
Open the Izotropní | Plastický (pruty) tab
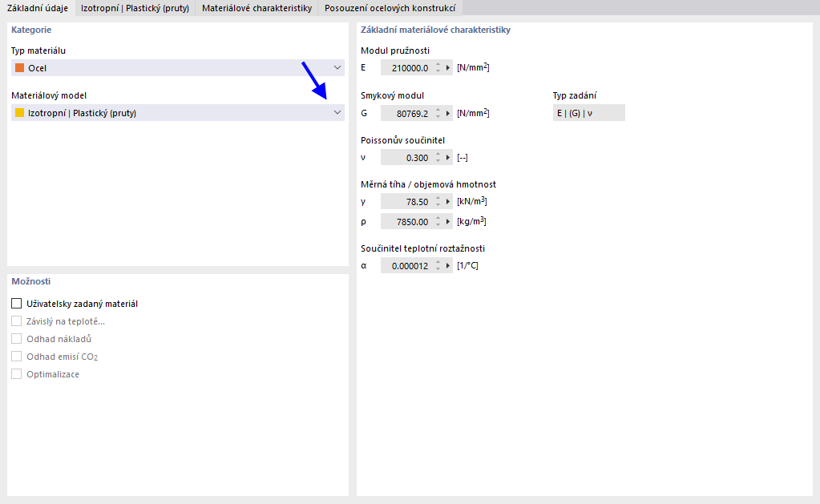135,8
